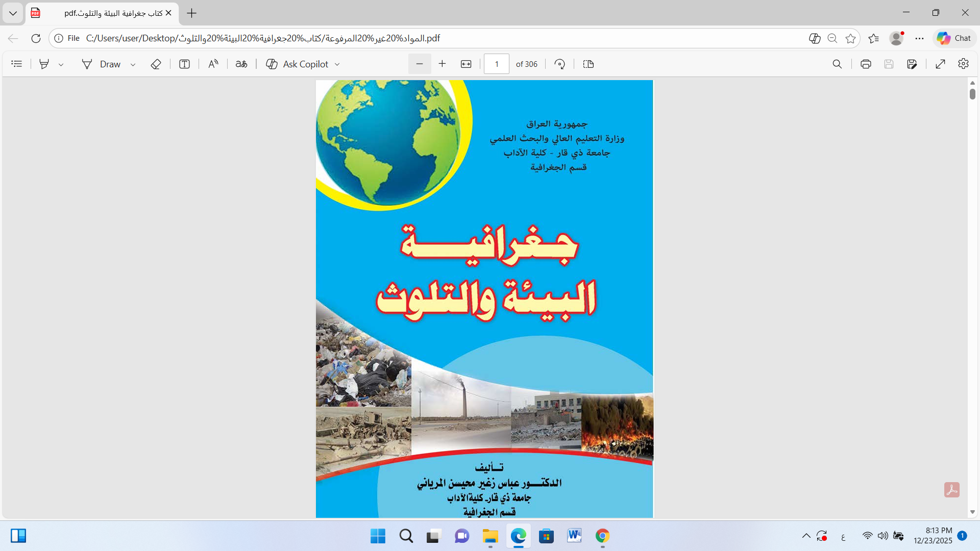
Task: Click the page number input field
Action: click(x=497, y=64)
